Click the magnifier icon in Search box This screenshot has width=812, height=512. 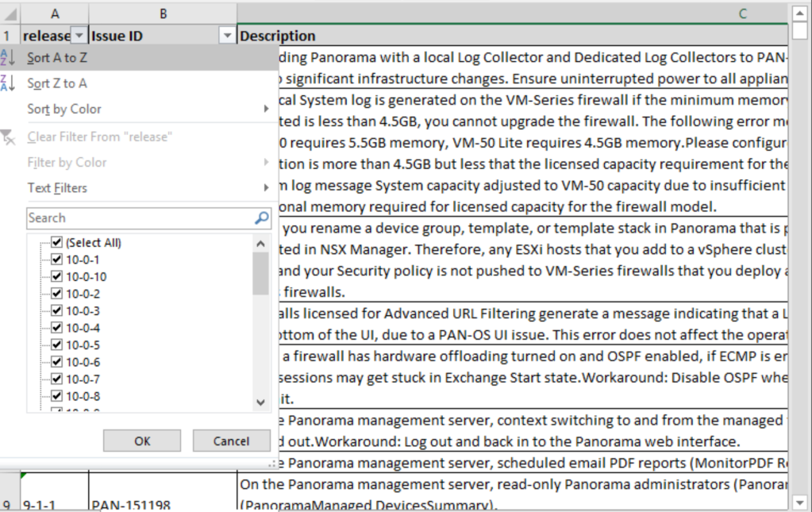coord(262,218)
